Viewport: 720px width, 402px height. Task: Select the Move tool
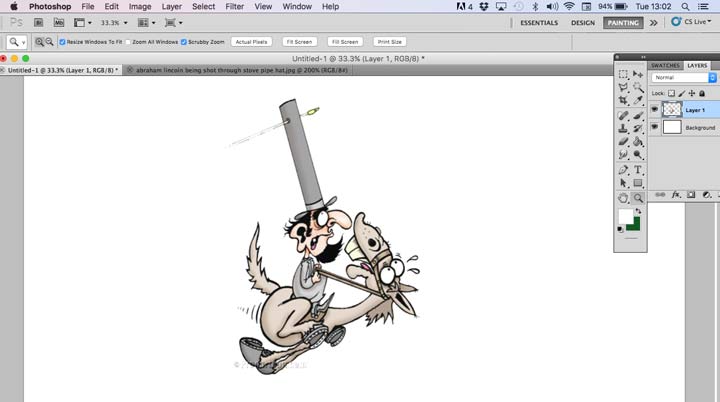pyautogui.click(x=638, y=74)
